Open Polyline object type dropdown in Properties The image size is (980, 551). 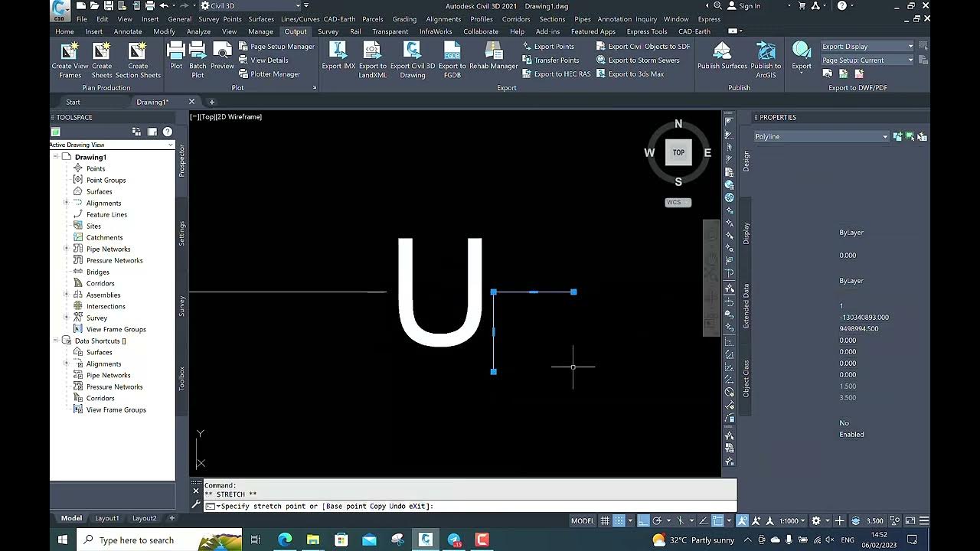(821, 136)
